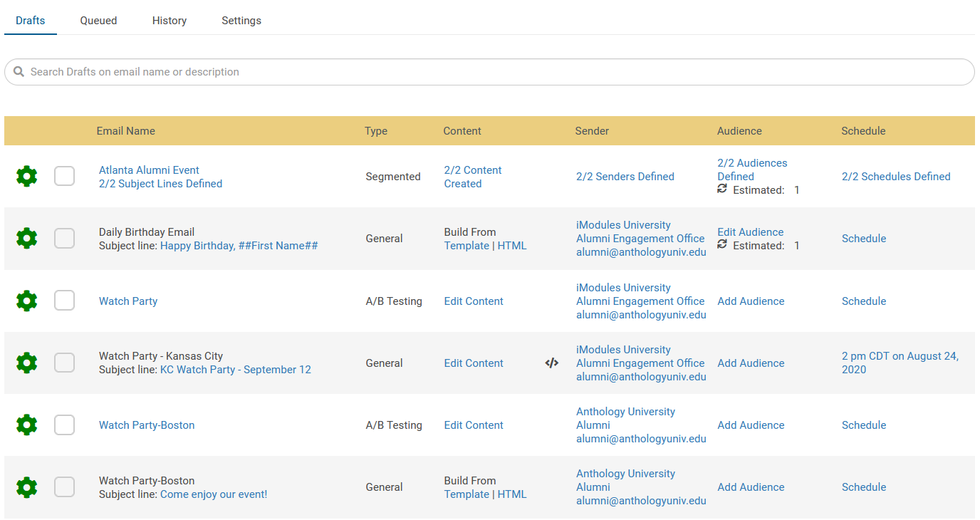980x520 pixels.
Task: Open the actions gear for Atlanta Alumni Event
Action: (x=26, y=176)
